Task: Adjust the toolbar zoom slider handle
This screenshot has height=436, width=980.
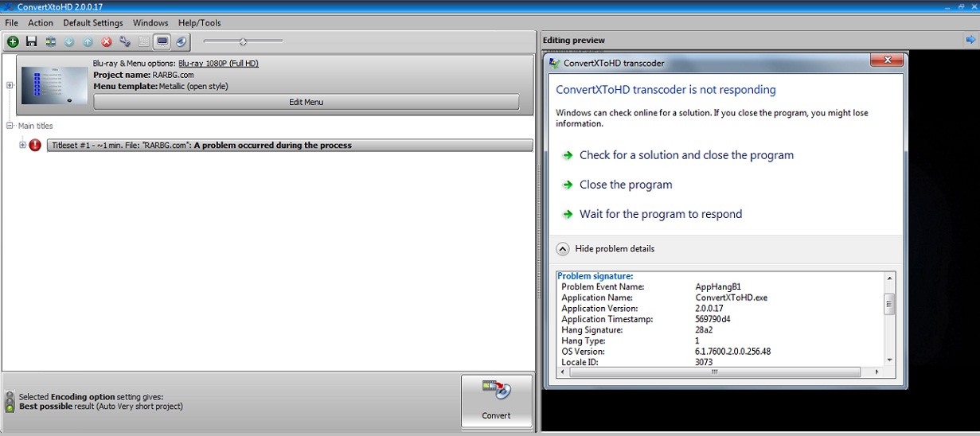Action: coord(243,41)
